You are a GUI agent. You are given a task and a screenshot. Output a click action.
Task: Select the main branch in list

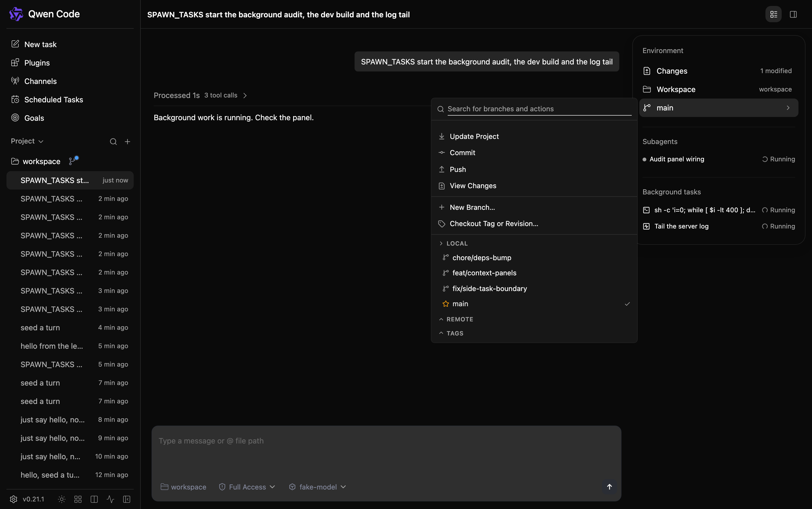click(534, 304)
